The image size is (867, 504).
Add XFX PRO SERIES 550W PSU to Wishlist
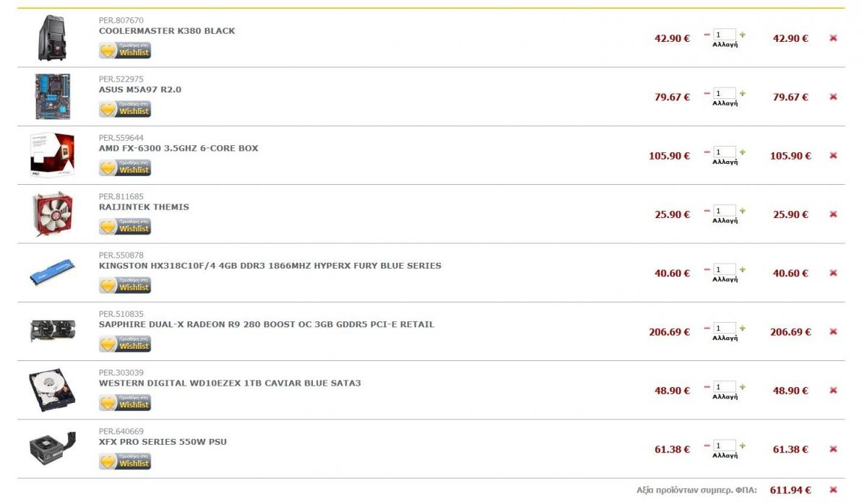pyautogui.click(x=125, y=461)
